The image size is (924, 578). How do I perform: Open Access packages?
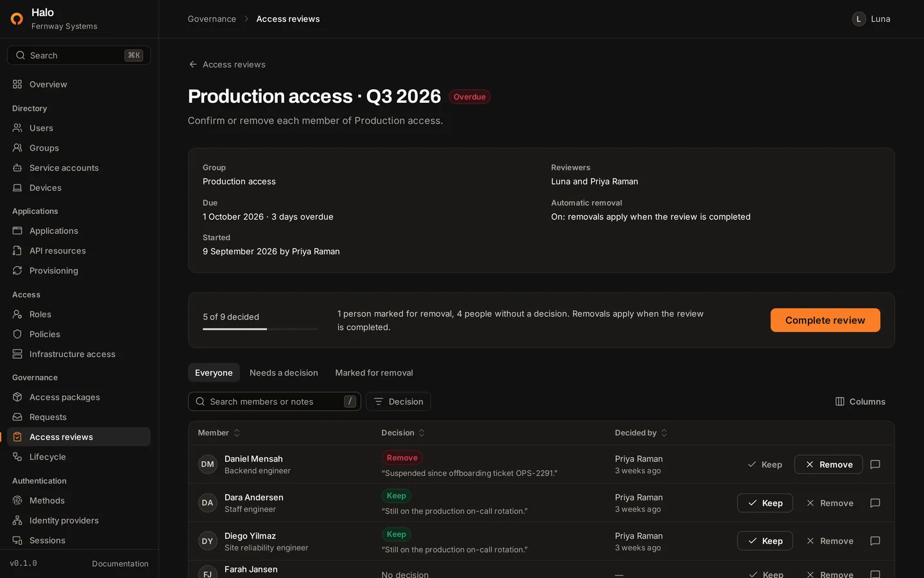[79, 397]
